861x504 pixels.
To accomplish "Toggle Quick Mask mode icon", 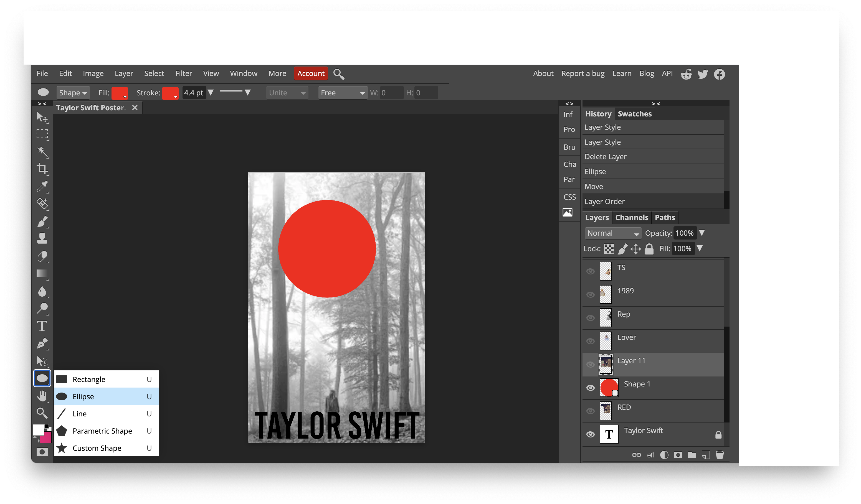I will (x=42, y=452).
